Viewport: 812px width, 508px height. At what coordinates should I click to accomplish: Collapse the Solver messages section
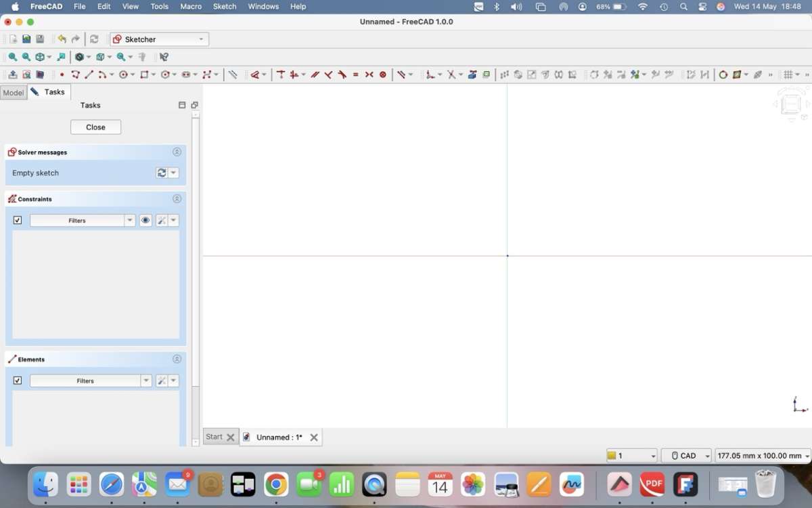point(177,152)
